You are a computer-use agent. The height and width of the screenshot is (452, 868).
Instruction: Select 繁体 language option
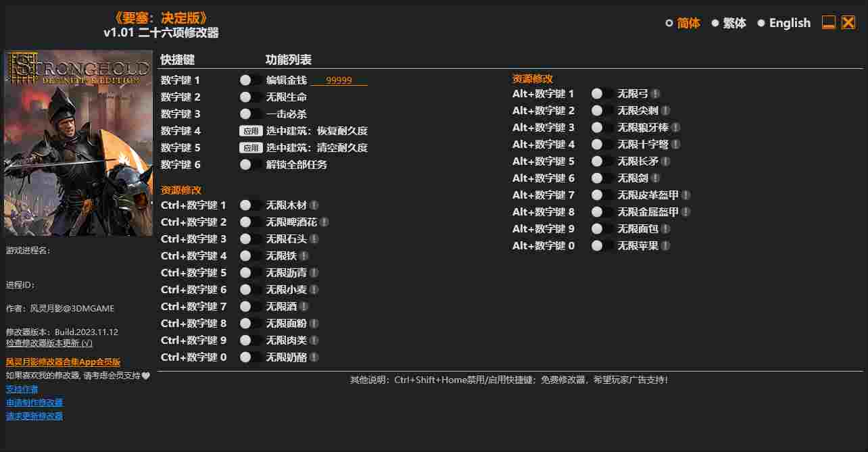(729, 23)
